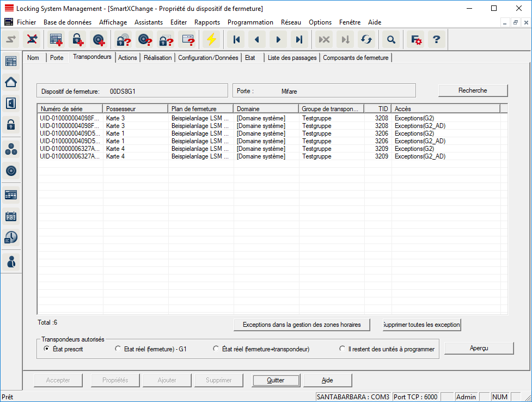Switch to the Configuration/Données tab
The height and width of the screenshot is (402, 532).
208,58
